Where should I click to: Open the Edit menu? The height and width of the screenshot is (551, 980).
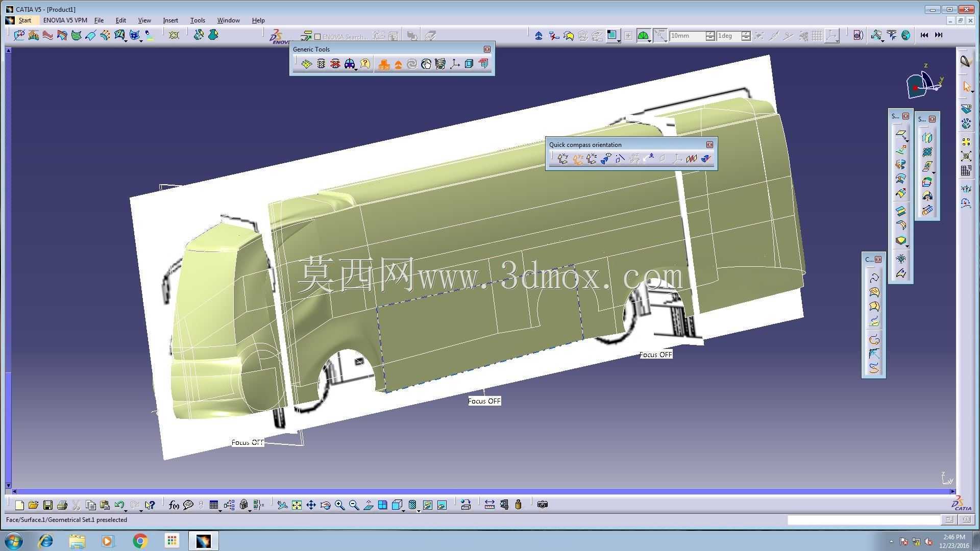[x=120, y=20]
